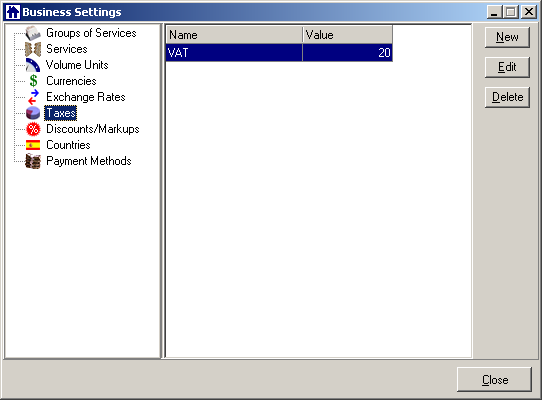Select the VAT row in list
Screen dimensions: 542x400
point(279,53)
